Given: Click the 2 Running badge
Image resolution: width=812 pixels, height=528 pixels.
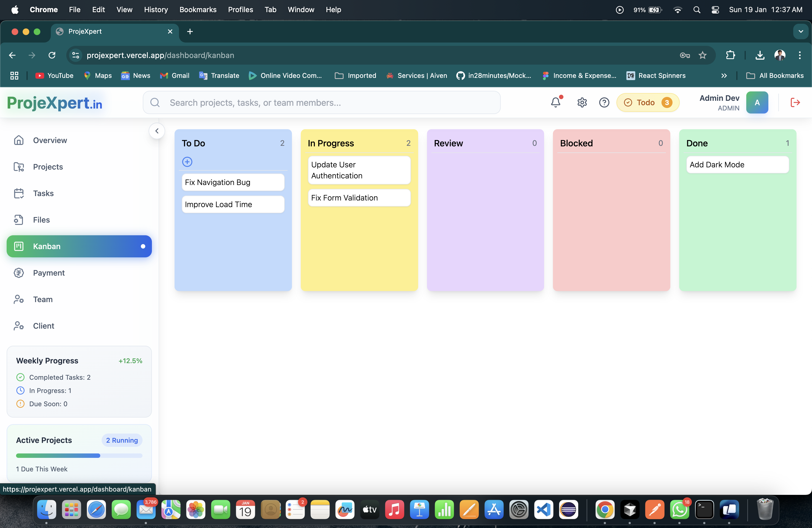Looking at the screenshot, I should click(x=122, y=440).
